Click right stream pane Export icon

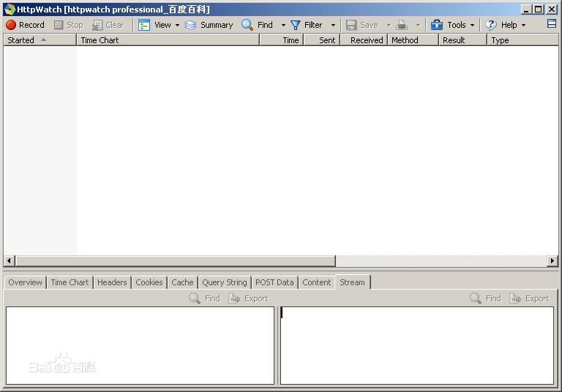pyautogui.click(x=515, y=298)
